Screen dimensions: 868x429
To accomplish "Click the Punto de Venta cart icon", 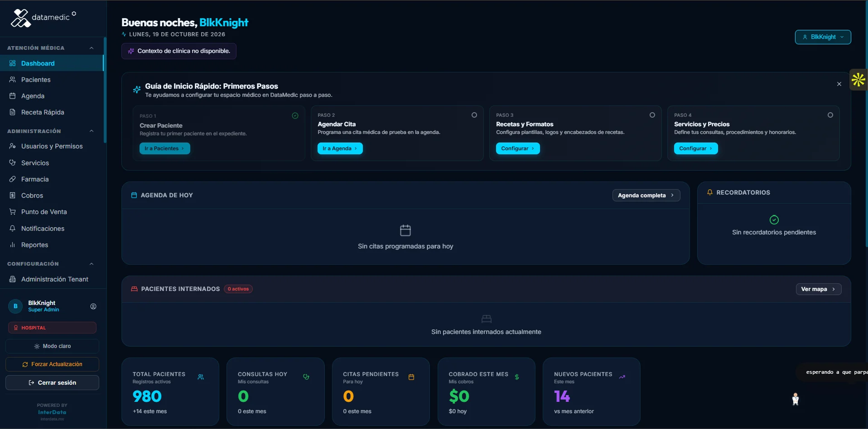I will click(x=12, y=212).
